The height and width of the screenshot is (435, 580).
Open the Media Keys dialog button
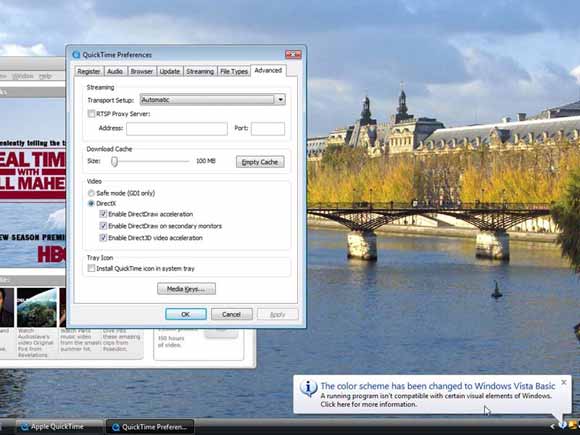(x=186, y=289)
